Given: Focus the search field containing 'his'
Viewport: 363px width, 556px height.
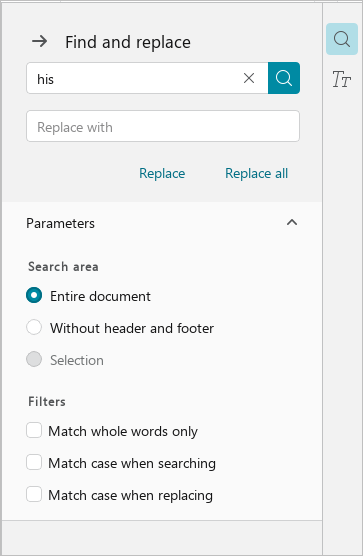Looking at the screenshot, I should click(147, 78).
